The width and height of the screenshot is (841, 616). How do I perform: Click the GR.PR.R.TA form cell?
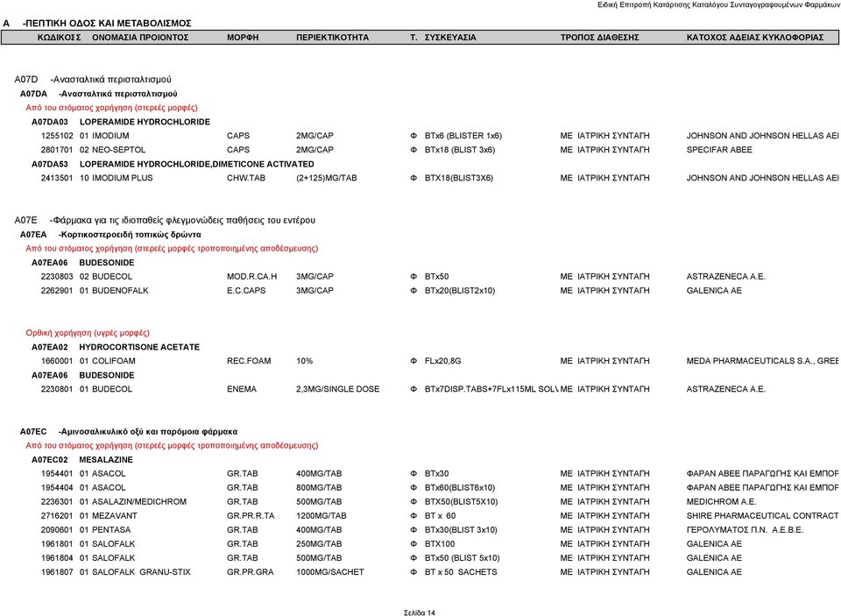(x=251, y=515)
